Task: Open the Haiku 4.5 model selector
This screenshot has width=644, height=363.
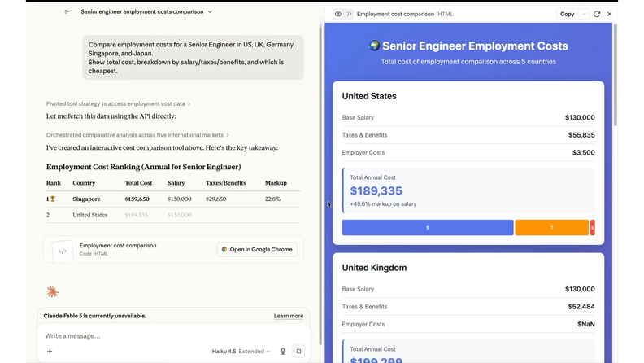Action: (x=241, y=352)
